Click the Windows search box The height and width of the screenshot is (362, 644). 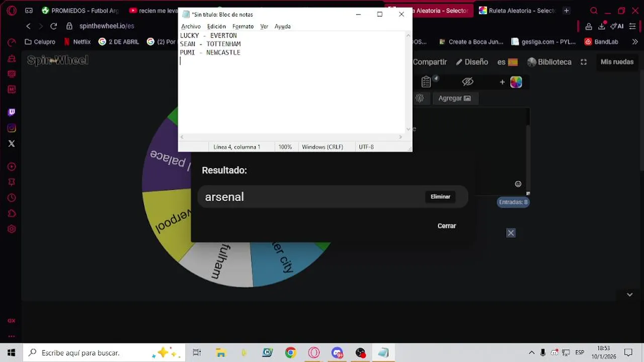103,353
